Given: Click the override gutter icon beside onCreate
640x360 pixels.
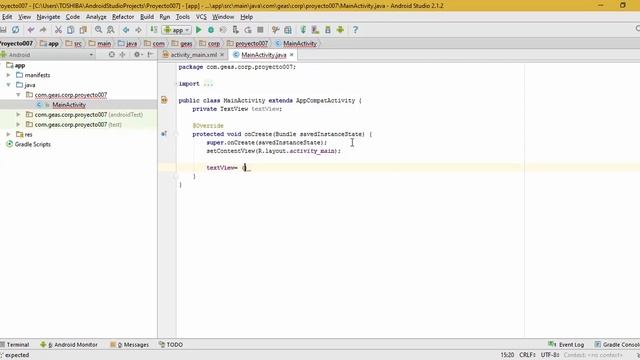Looking at the screenshot, I should 164,134.
